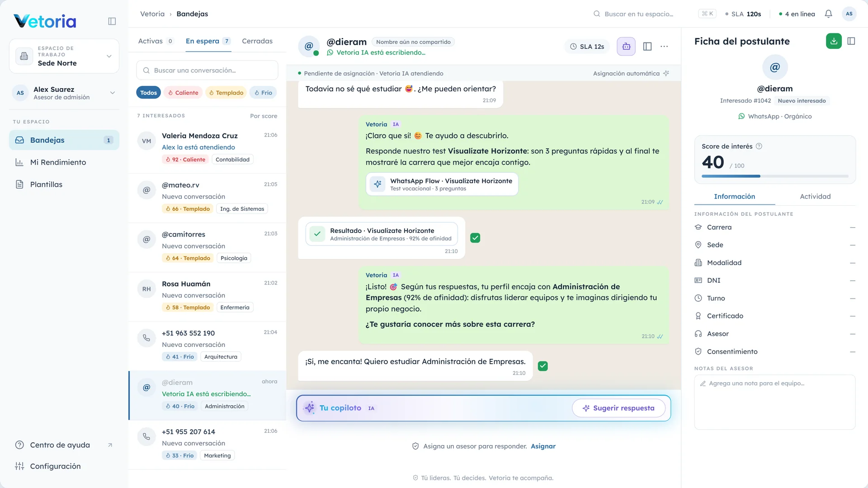This screenshot has height=488, width=868.
Task: Switch to the Cerradas tab
Action: click(x=257, y=41)
